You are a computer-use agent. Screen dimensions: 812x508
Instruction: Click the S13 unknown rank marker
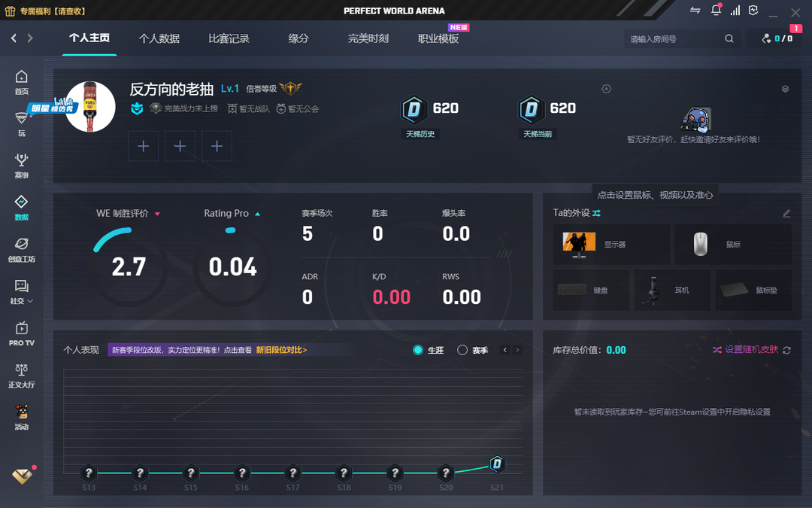[x=89, y=473]
